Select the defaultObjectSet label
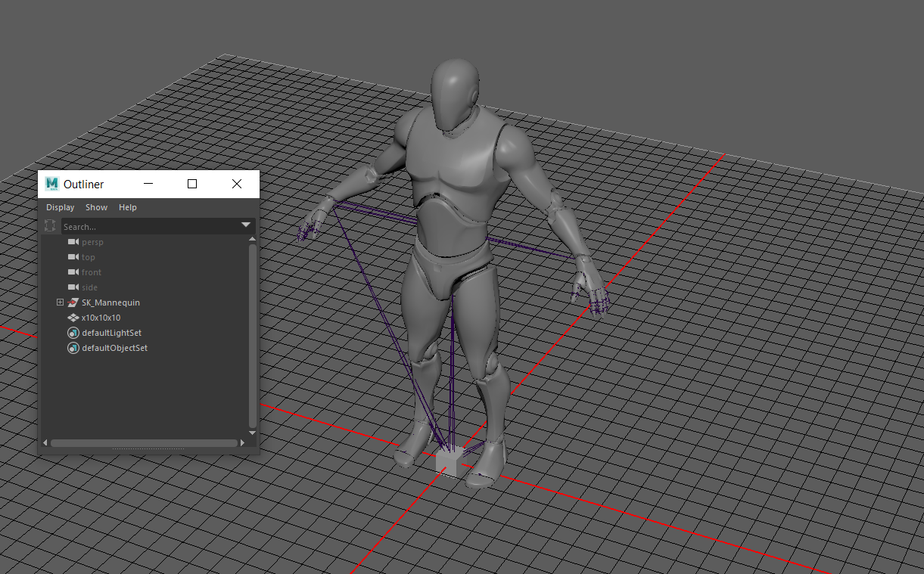This screenshot has height=574, width=924. click(x=114, y=348)
